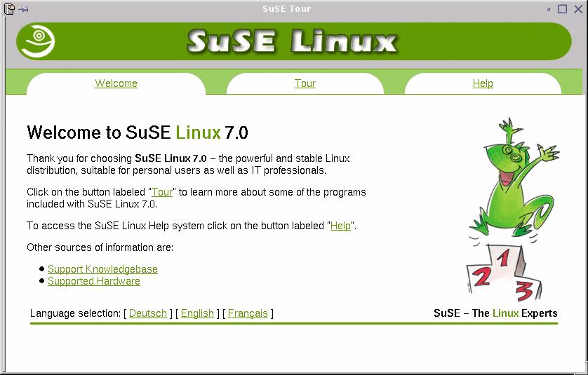Follow the inline "Tour" link in paragraph
588x375 pixels.
click(162, 192)
